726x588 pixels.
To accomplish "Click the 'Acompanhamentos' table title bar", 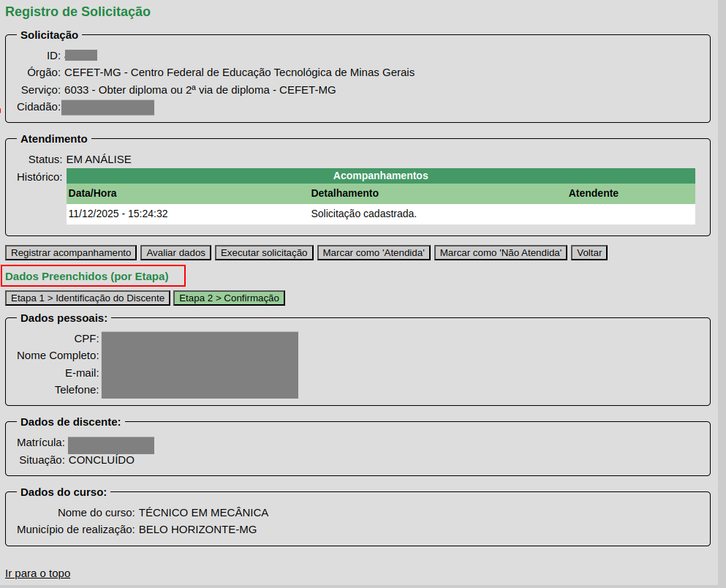I will point(380,176).
